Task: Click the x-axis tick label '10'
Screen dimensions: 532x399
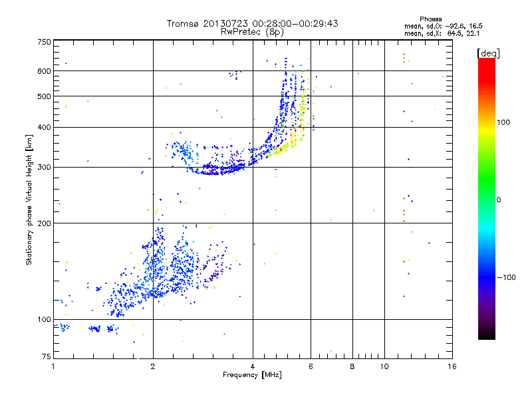Action: (384, 366)
